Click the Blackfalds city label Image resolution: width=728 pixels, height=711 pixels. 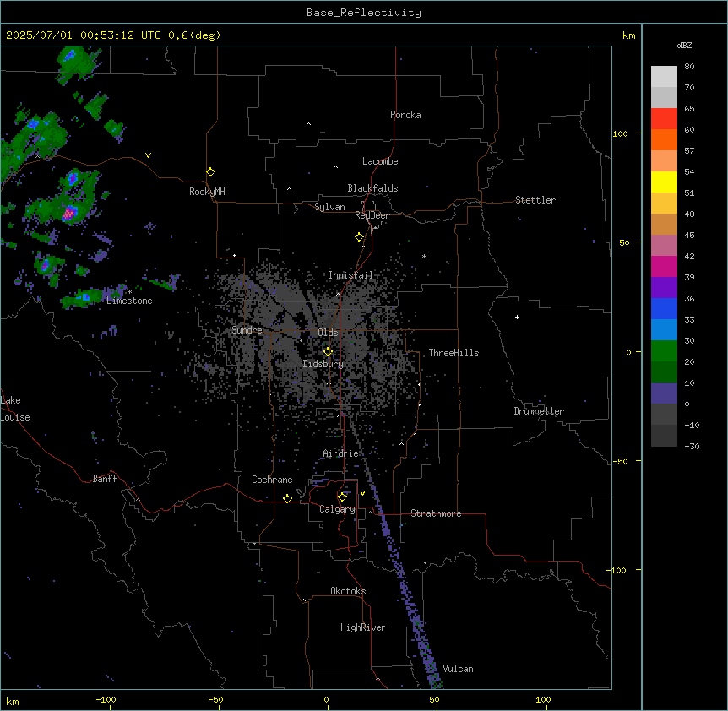pyautogui.click(x=372, y=188)
